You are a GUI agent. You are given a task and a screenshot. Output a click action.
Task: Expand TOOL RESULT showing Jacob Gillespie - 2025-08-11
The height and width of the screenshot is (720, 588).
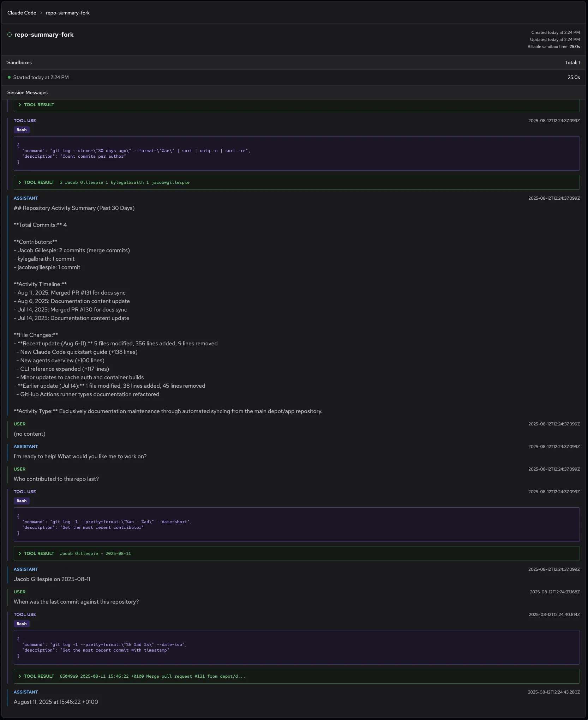tap(39, 553)
